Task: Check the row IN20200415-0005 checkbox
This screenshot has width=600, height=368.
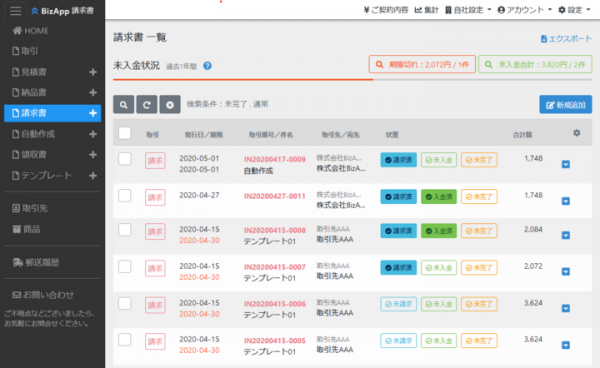Action: pos(125,339)
